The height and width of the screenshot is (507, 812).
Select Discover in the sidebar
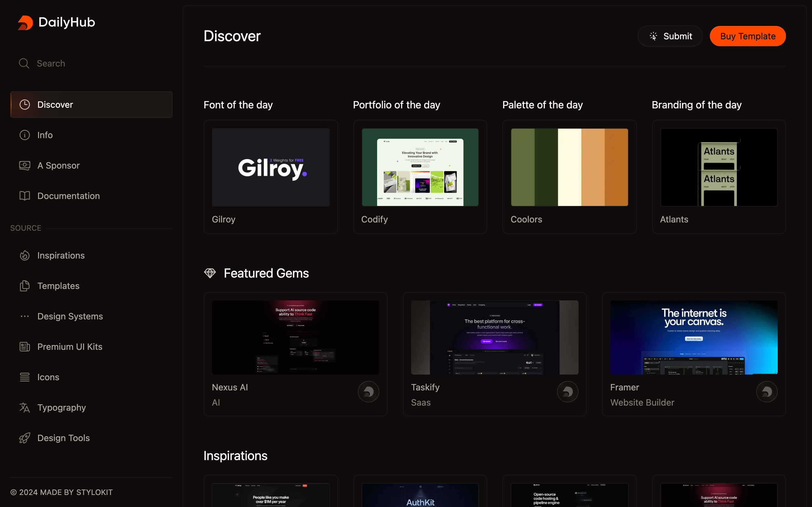click(55, 104)
